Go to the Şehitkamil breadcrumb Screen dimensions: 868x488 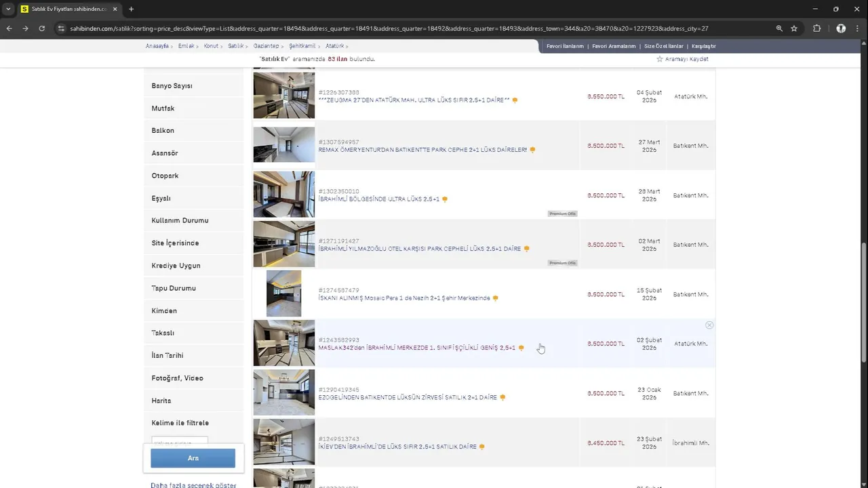302,46
